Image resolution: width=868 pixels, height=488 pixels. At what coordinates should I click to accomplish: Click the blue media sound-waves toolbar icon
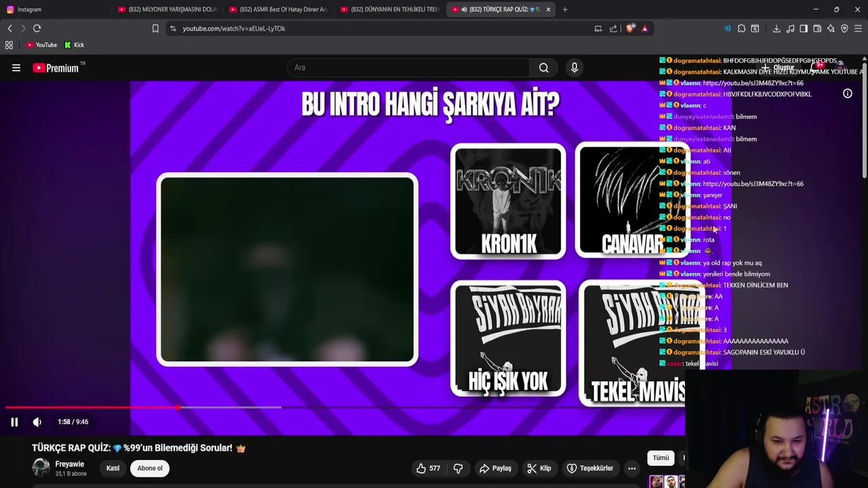[728, 28]
